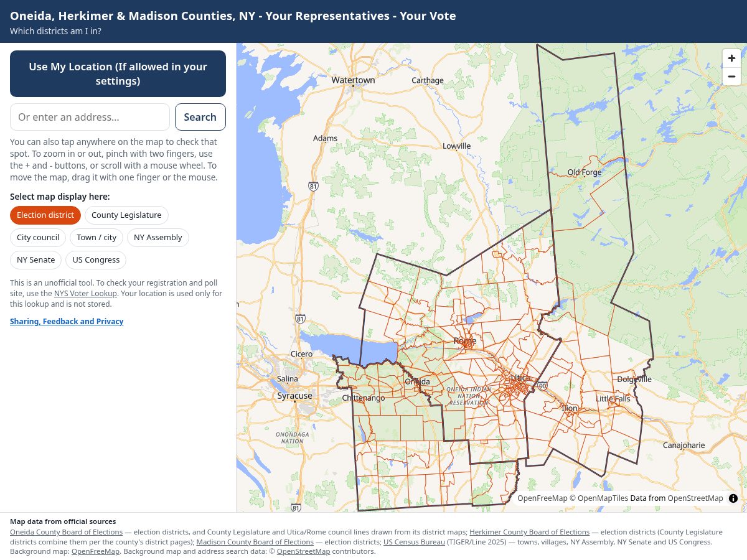The height and width of the screenshot is (560, 747).
Task: Select City council map display
Action: click(38, 238)
